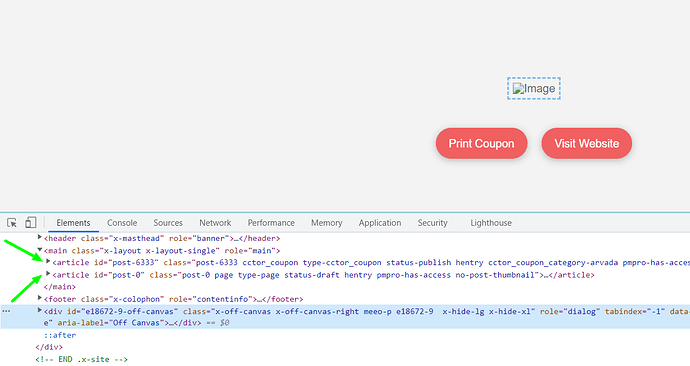Click the Print Coupon button
The width and height of the screenshot is (690, 366).
[x=481, y=143]
